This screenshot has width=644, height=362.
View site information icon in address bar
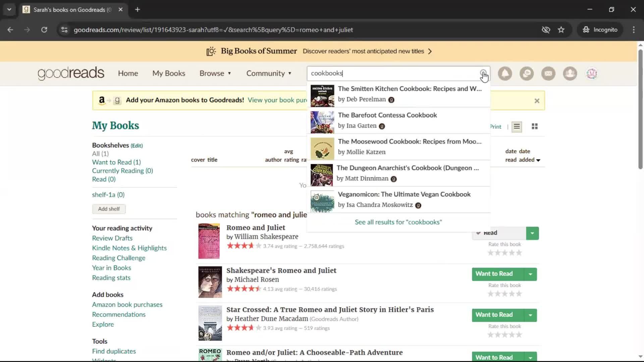click(x=64, y=30)
